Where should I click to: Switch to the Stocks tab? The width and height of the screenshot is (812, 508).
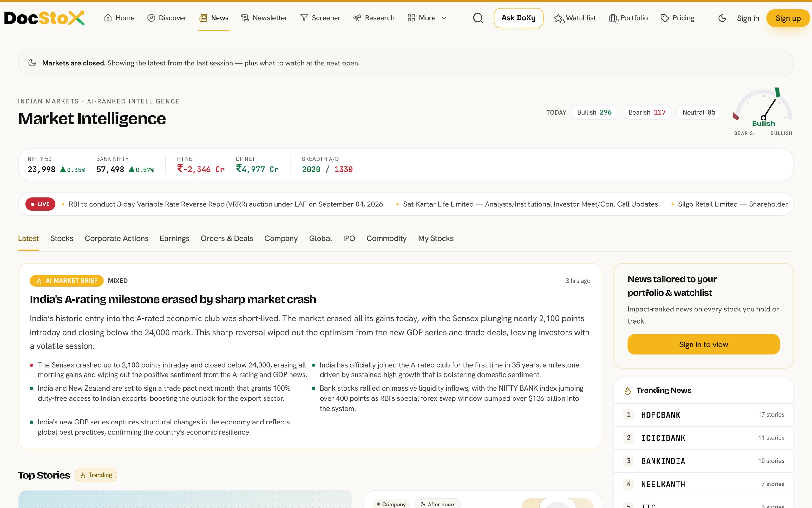[x=62, y=238]
